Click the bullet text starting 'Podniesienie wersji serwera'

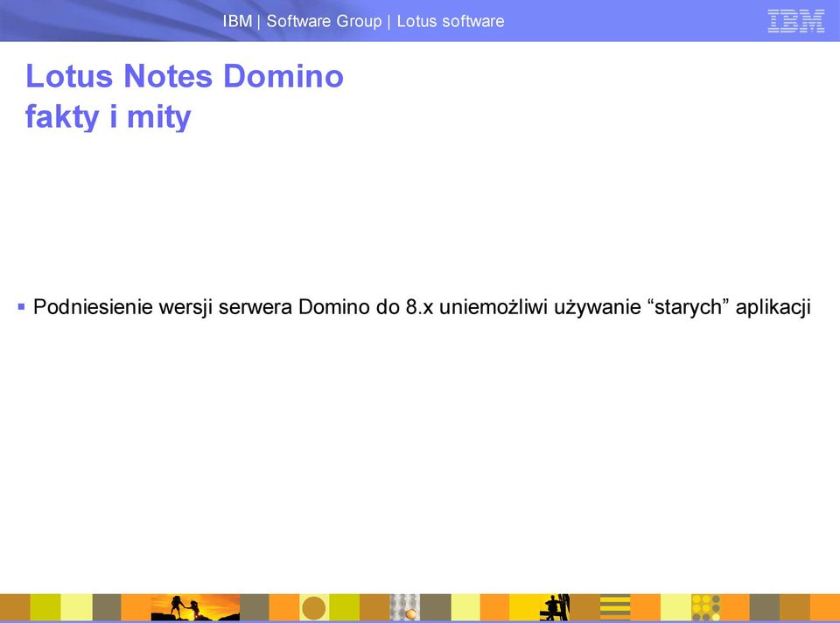(x=422, y=307)
